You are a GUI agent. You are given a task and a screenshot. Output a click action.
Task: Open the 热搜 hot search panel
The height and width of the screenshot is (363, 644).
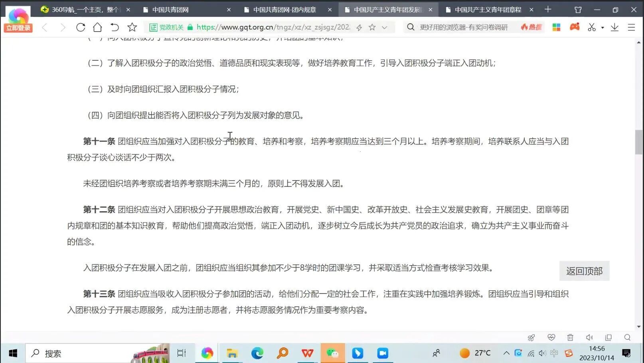click(531, 27)
